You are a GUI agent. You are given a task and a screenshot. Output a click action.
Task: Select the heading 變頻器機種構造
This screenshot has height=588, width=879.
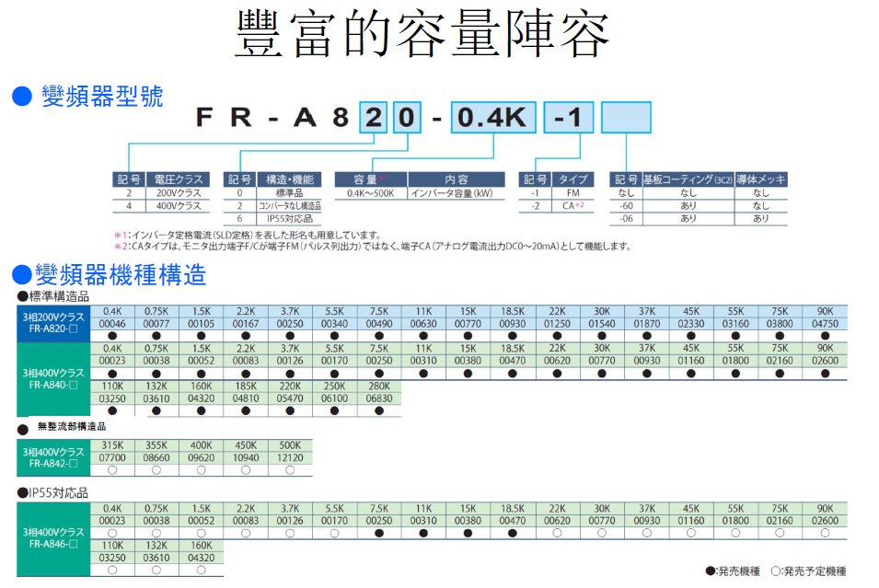pyautogui.click(x=121, y=274)
